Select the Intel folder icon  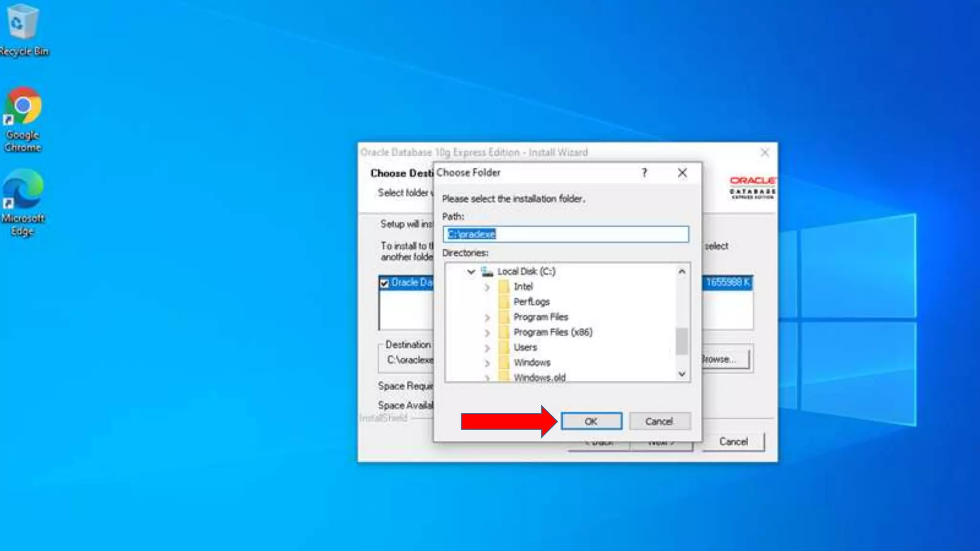coord(503,287)
